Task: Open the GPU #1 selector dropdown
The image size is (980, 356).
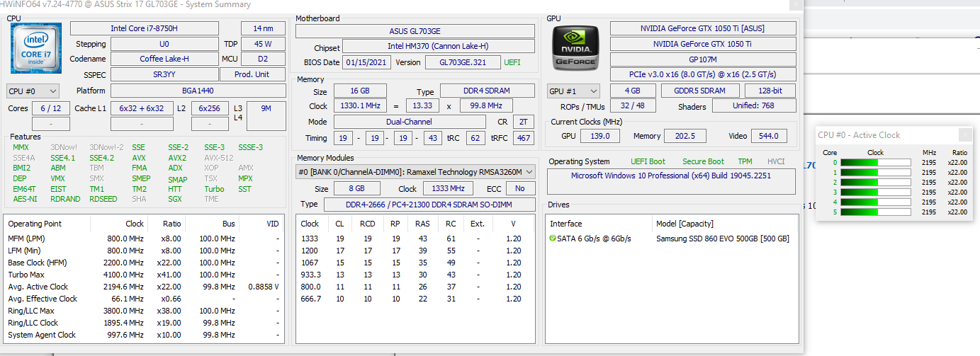Action: coord(573,91)
